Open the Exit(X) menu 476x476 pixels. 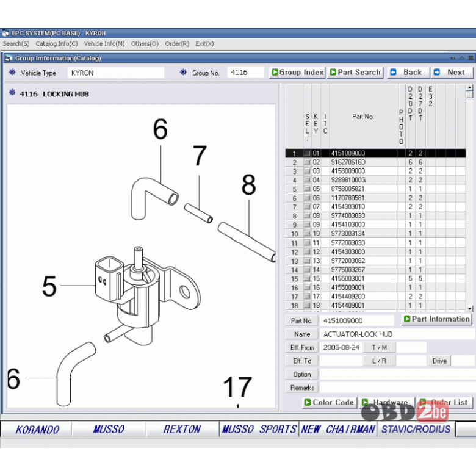pos(204,44)
